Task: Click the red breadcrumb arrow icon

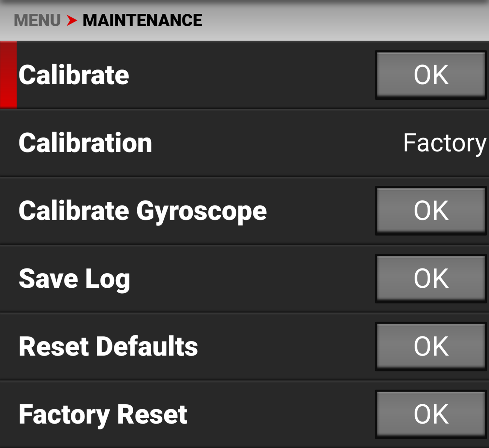Action: [72, 21]
